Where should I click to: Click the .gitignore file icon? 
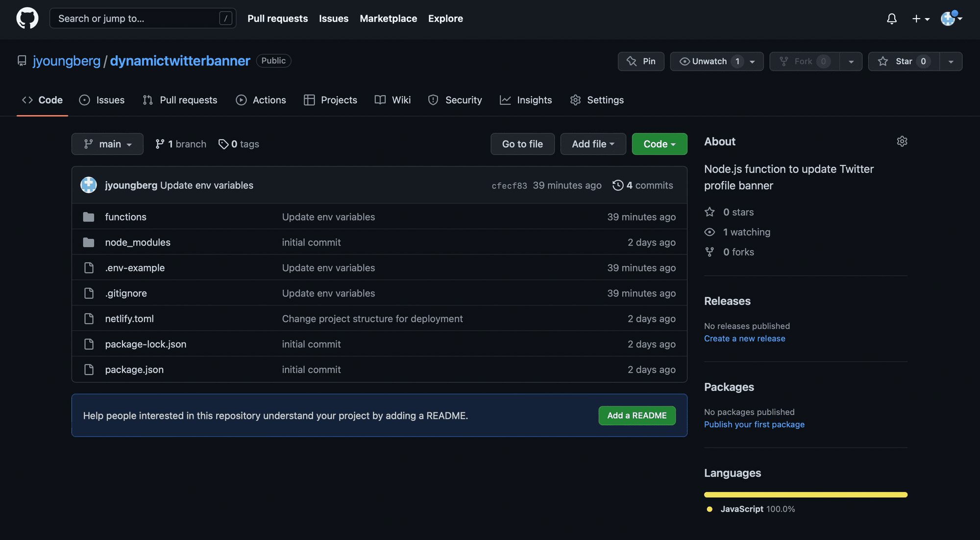tap(89, 293)
